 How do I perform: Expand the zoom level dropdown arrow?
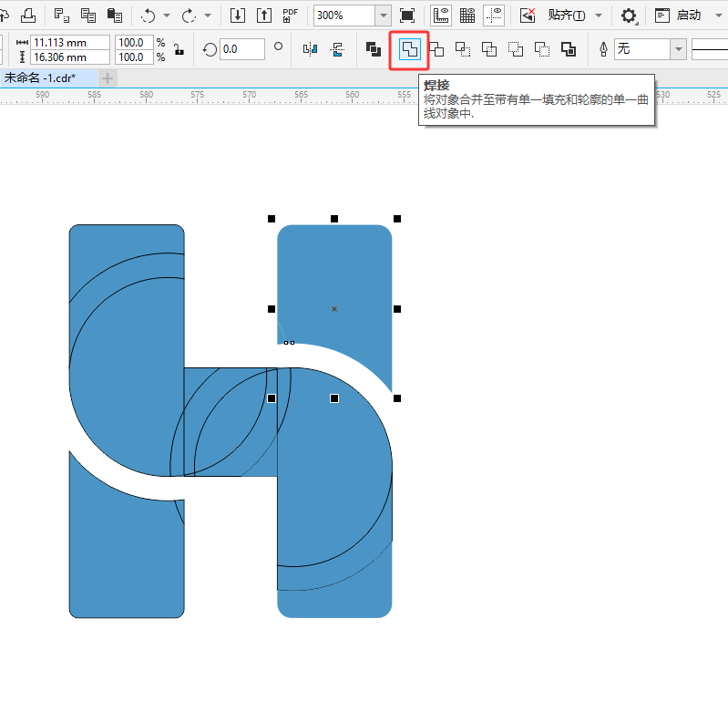coord(383,15)
